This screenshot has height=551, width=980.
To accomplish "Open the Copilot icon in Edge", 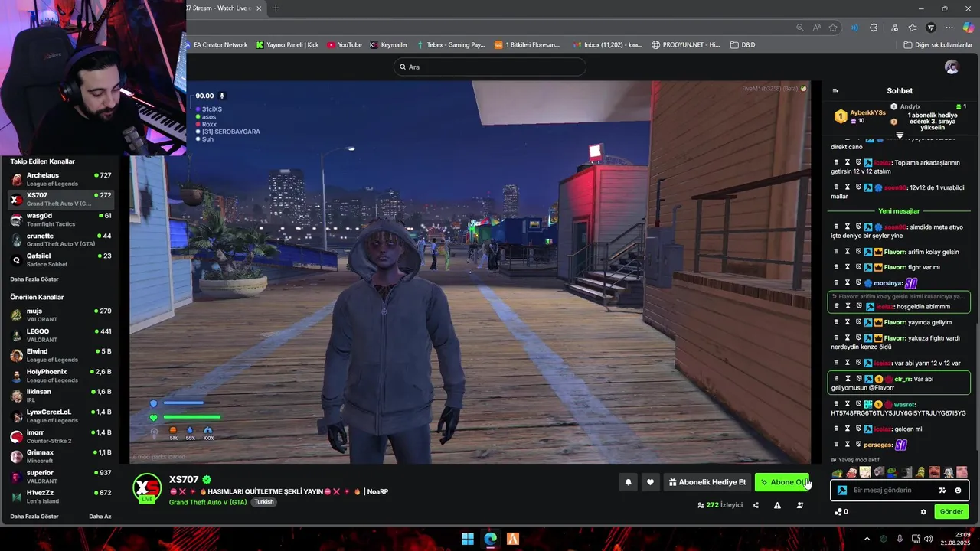I will (969, 28).
